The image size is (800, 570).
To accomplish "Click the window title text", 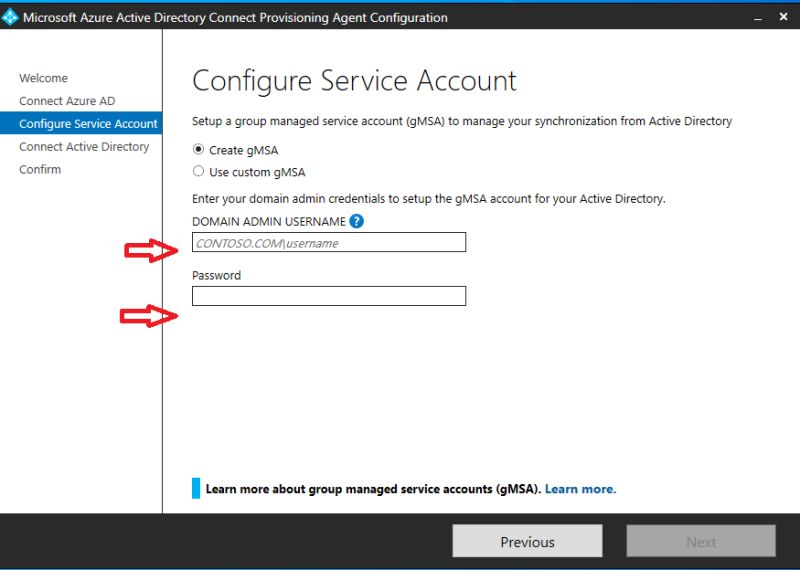I will click(x=235, y=18).
